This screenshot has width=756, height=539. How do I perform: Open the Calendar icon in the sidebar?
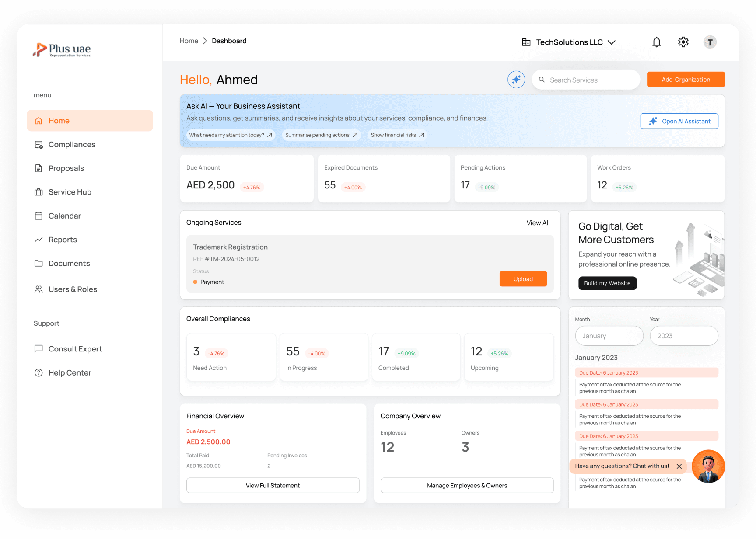tap(38, 216)
